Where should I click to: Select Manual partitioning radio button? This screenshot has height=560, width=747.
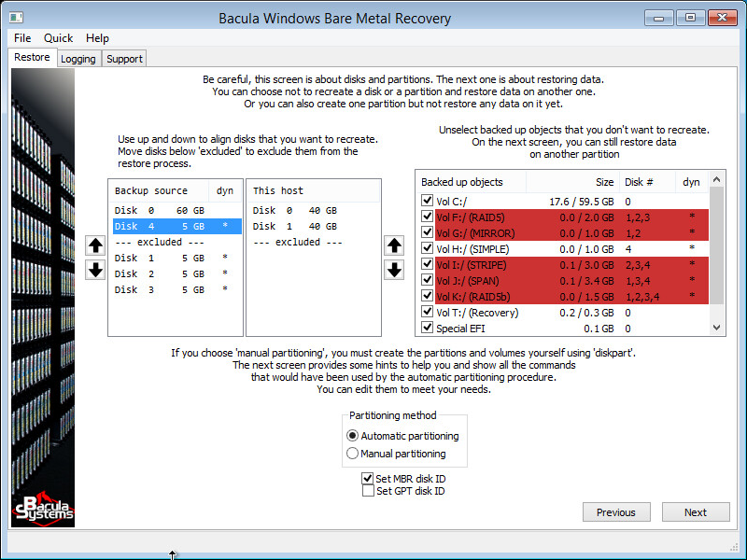(x=353, y=454)
